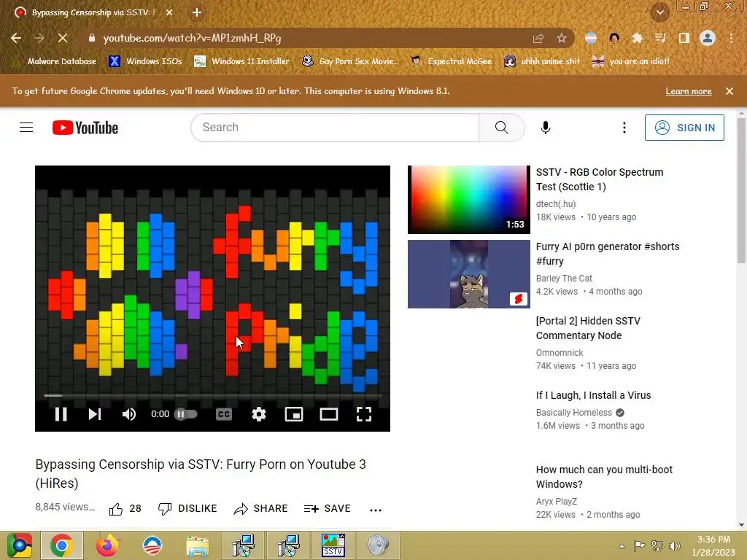Image resolution: width=747 pixels, height=560 pixels.
Task: Like the video with thumbs up
Action: pos(125,509)
